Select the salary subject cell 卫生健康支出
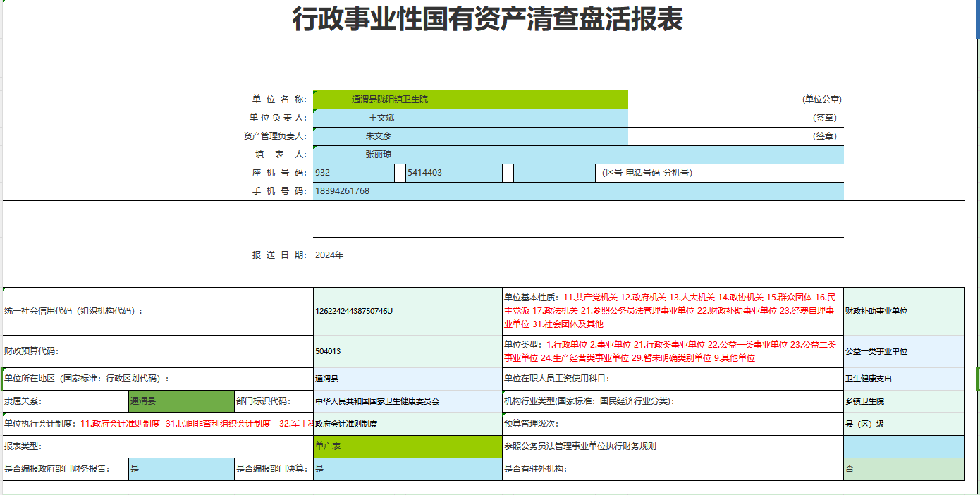 (x=903, y=379)
